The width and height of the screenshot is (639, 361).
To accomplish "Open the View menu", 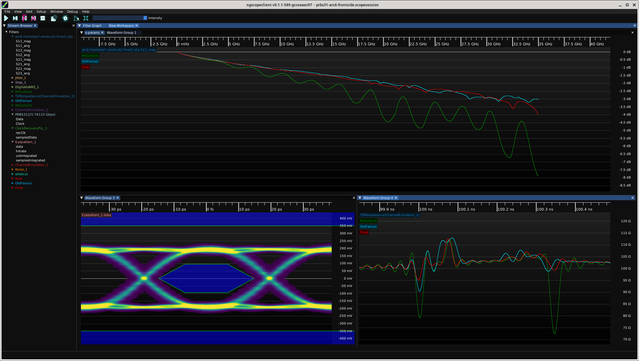I will tap(18, 11).
